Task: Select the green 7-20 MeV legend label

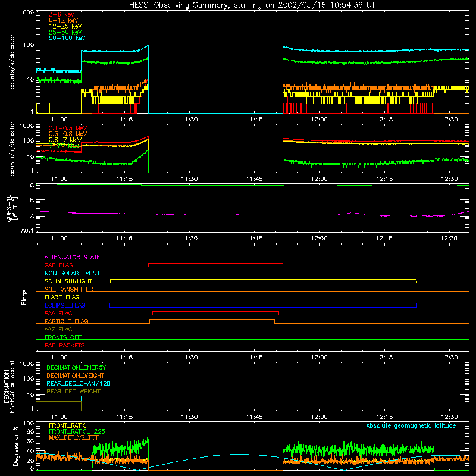Action: click(64, 146)
